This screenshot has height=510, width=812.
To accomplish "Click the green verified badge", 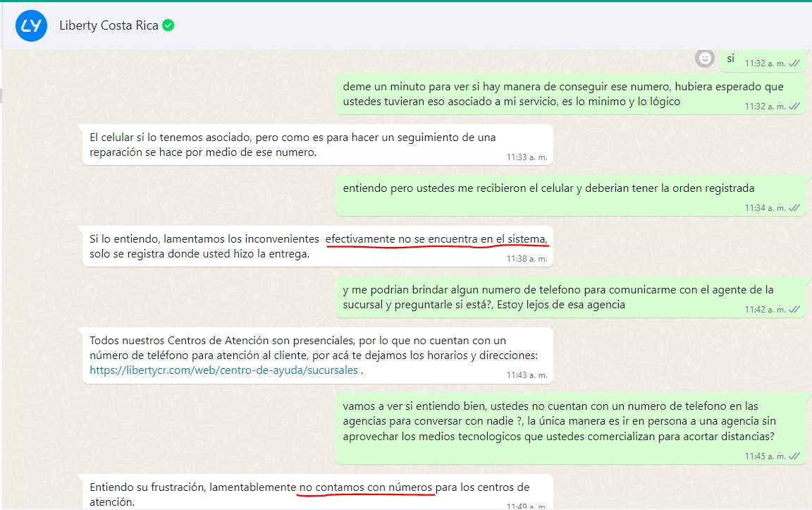I will coord(168,25).
